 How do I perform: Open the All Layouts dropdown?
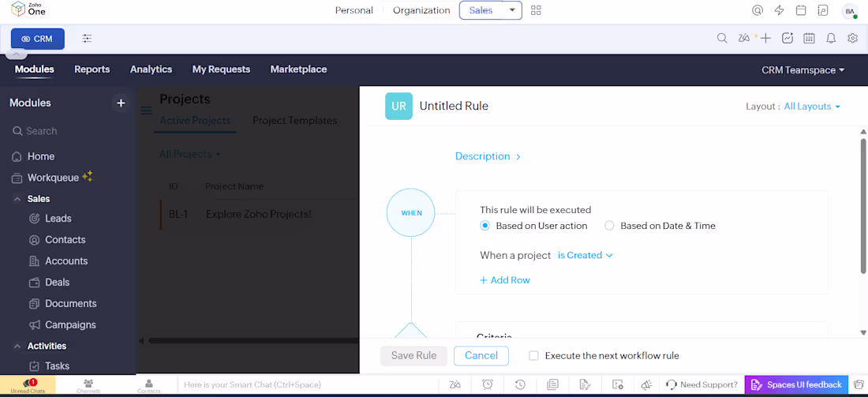[x=812, y=107]
